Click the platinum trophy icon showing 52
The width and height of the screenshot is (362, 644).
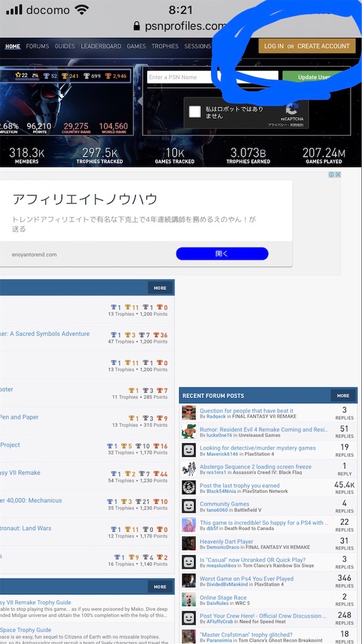click(47, 76)
